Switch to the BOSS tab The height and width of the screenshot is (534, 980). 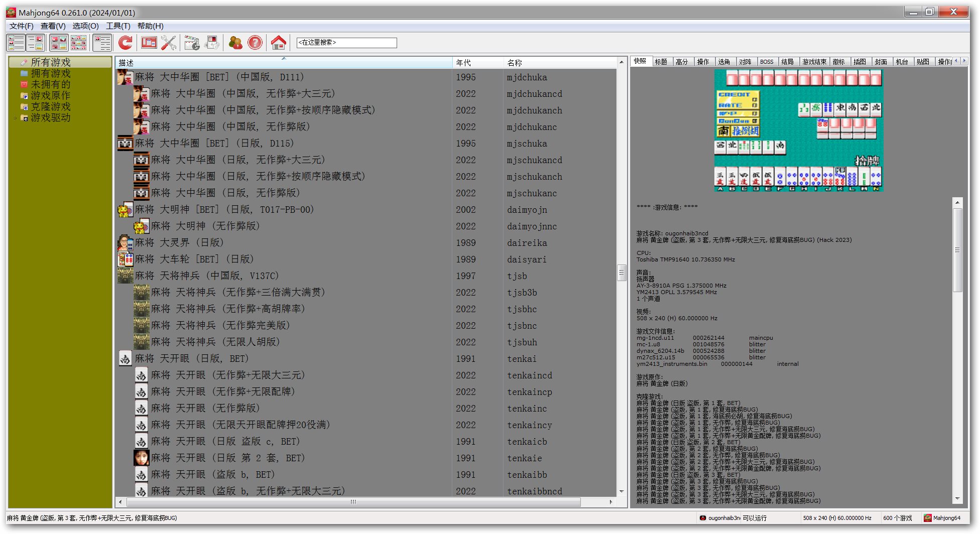click(767, 62)
